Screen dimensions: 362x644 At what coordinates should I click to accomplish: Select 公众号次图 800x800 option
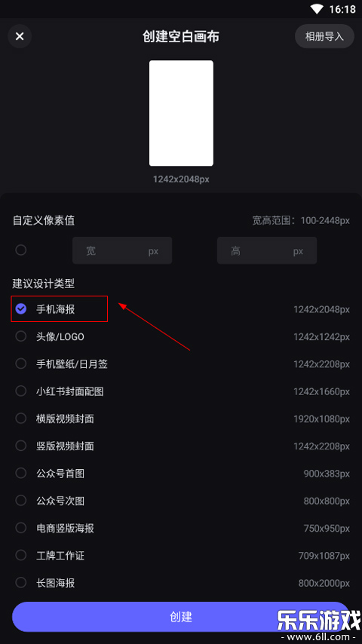point(181,501)
